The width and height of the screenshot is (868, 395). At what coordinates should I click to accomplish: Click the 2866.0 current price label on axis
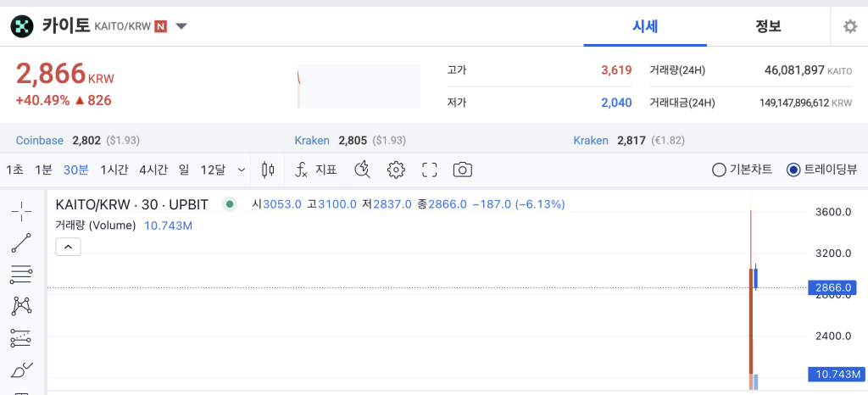[x=832, y=287]
